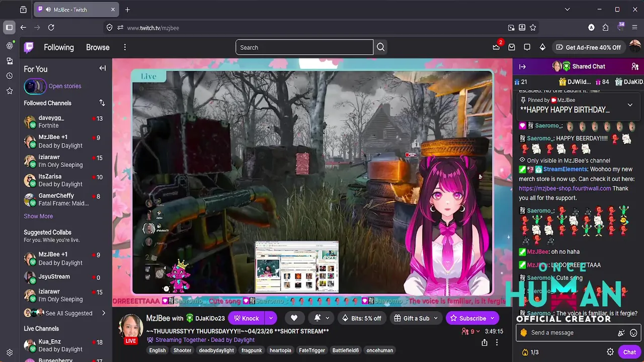Open Subscribe options chevron
This screenshot has height=362, width=644.
click(493, 318)
